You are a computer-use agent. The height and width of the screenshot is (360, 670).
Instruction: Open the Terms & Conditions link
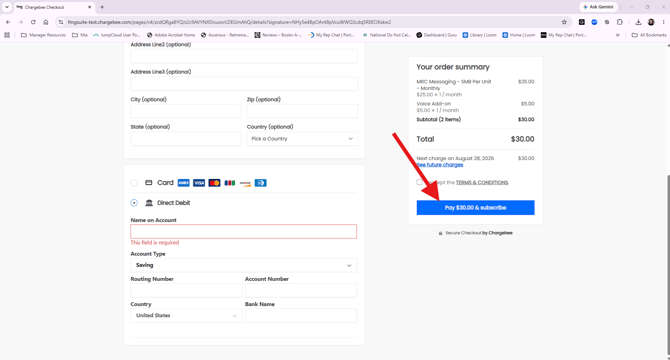point(482,182)
